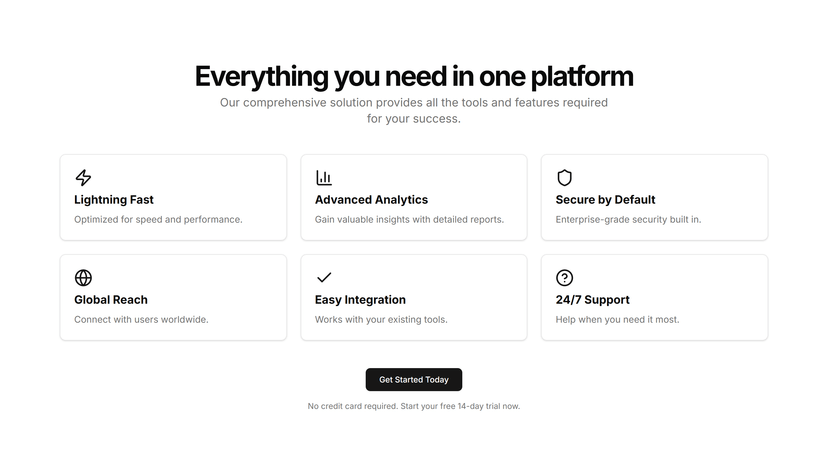828x474 pixels.
Task: Click the globe icon
Action: 83,278
